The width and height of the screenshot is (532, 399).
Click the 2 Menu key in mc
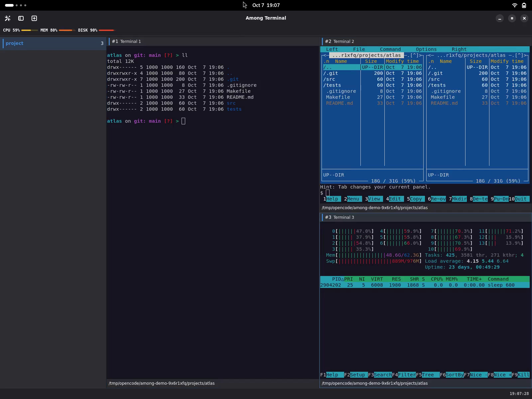click(352, 199)
